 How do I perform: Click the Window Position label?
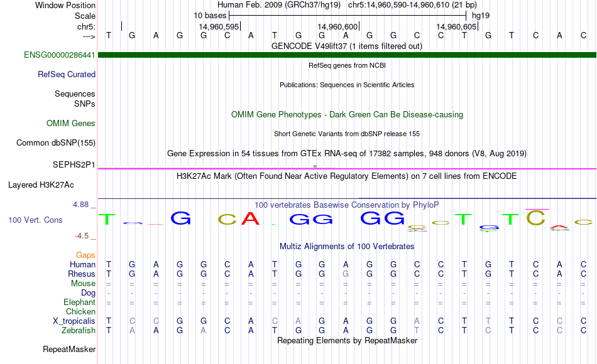coord(65,5)
